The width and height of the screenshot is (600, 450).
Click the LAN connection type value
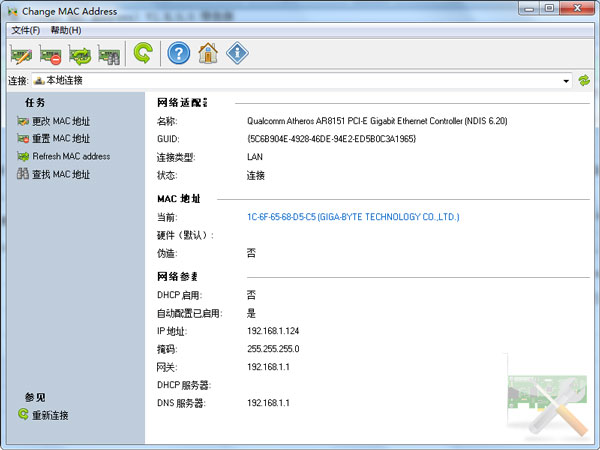coord(255,157)
